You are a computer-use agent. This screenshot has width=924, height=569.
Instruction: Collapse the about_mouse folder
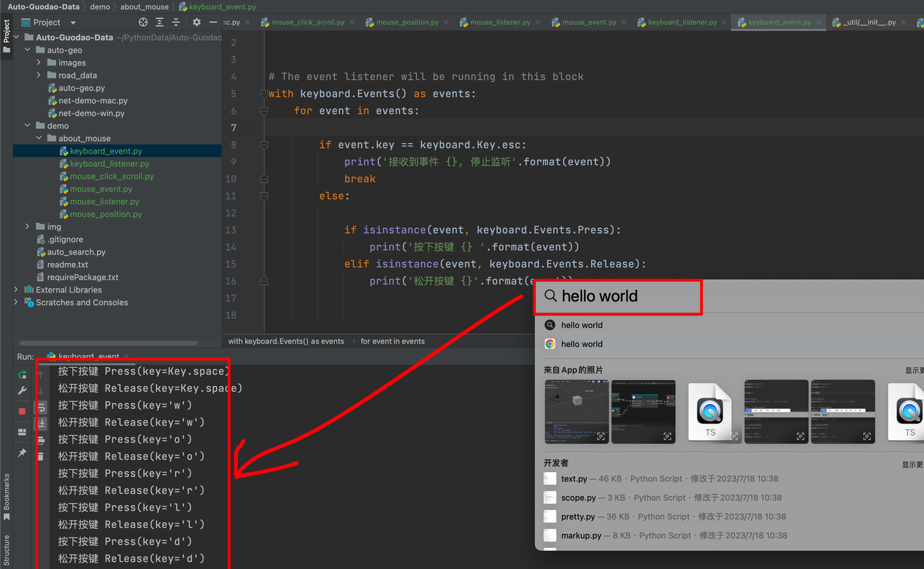coord(38,139)
